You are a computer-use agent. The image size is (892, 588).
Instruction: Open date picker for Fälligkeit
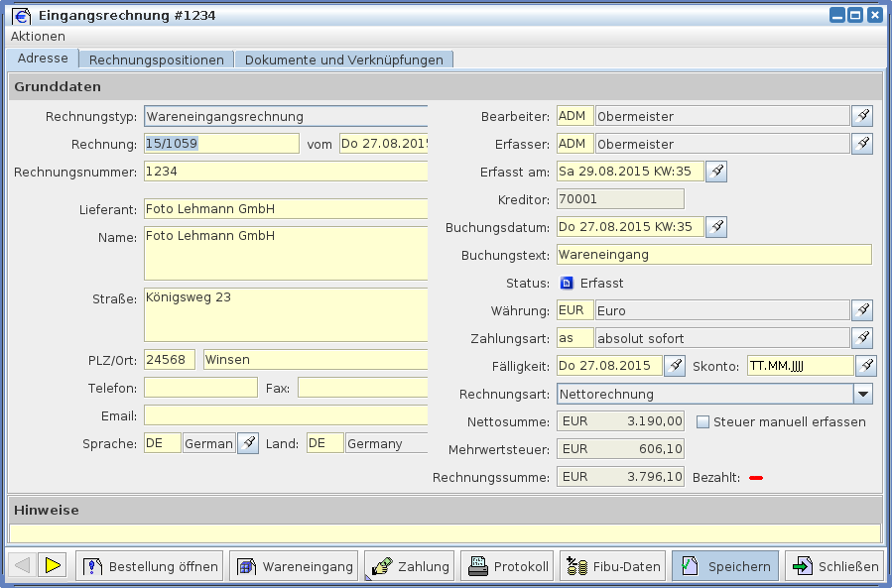[x=675, y=366]
